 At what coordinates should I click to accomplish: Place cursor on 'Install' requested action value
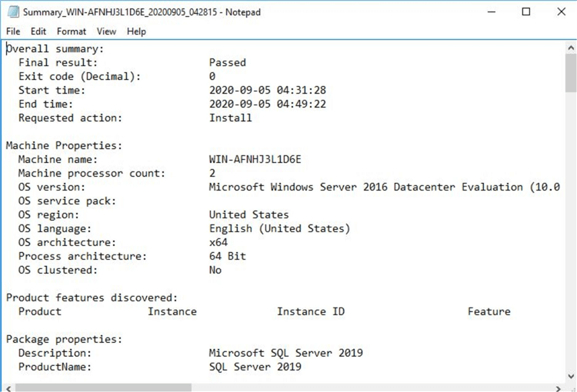(x=231, y=118)
